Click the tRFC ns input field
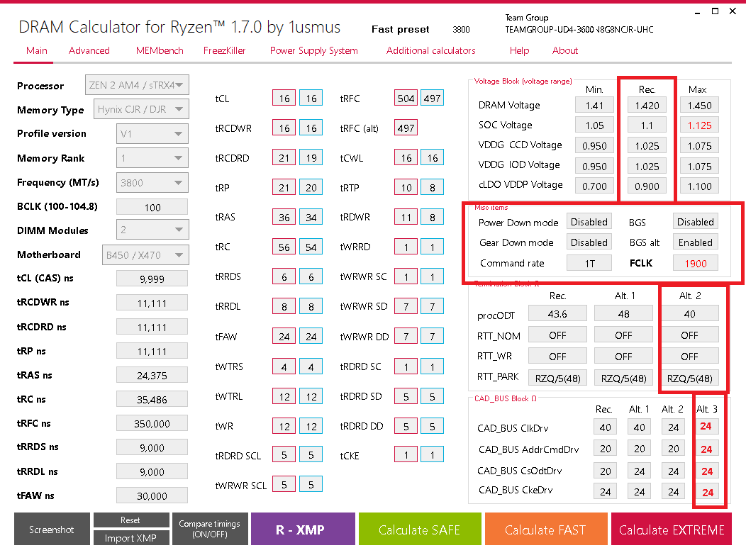 pyautogui.click(x=151, y=422)
